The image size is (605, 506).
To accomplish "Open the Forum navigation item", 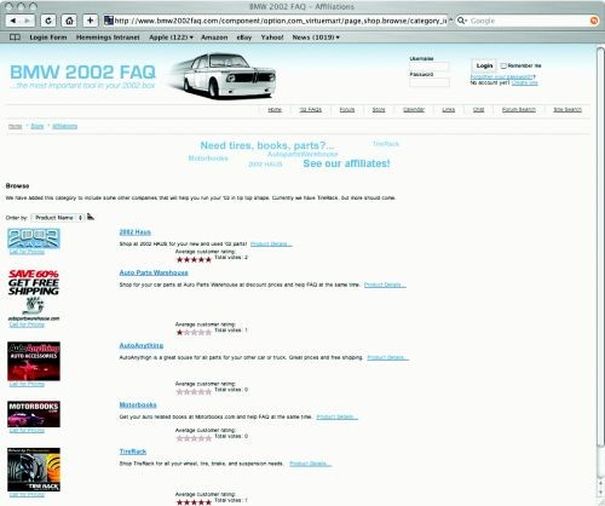I will tap(347, 110).
